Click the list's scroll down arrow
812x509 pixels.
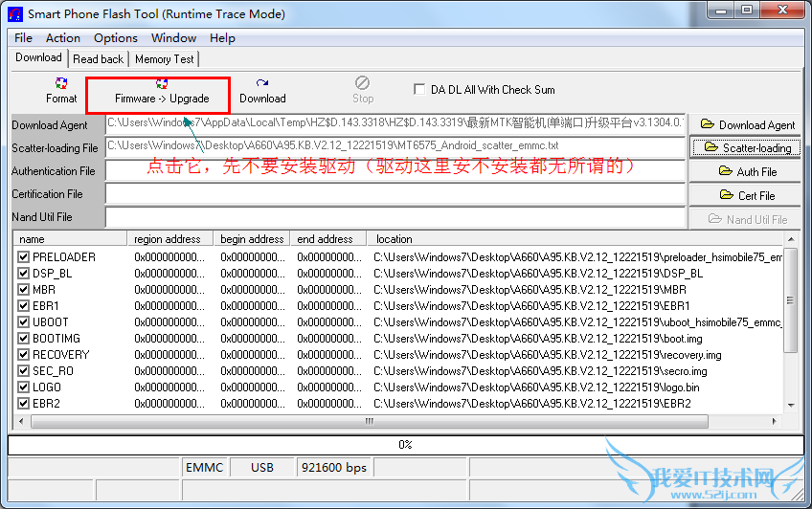tap(791, 406)
